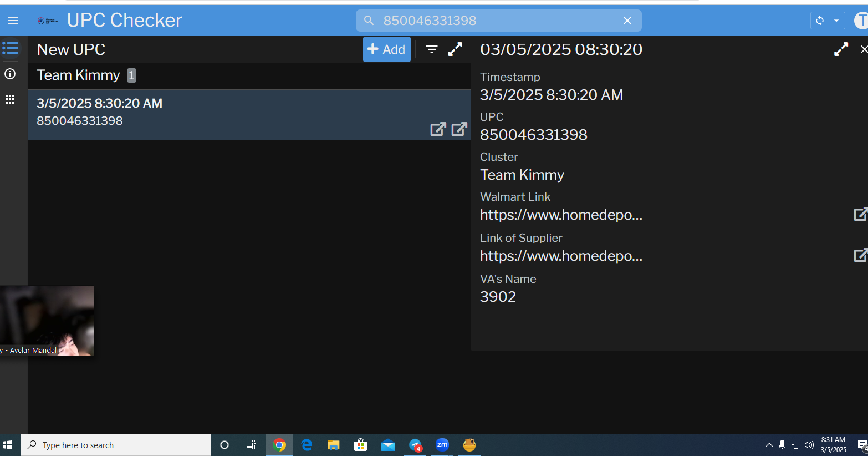Open the first external link icon in the row
868x456 pixels.
pyautogui.click(x=438, y=129)
